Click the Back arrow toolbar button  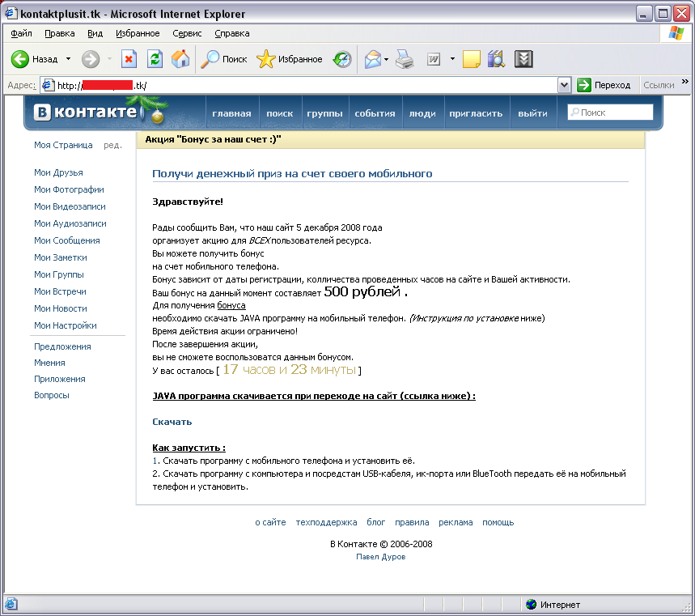coord(20,59)
